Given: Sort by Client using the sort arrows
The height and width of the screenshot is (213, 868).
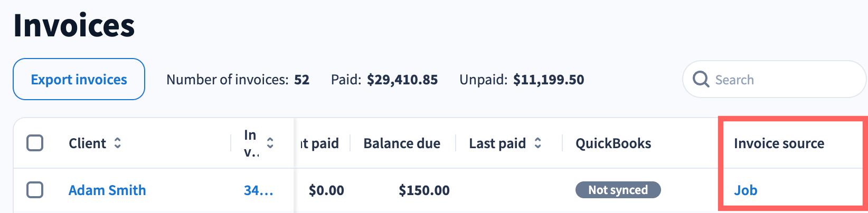Looking at the screenshot, I should 118,143.
